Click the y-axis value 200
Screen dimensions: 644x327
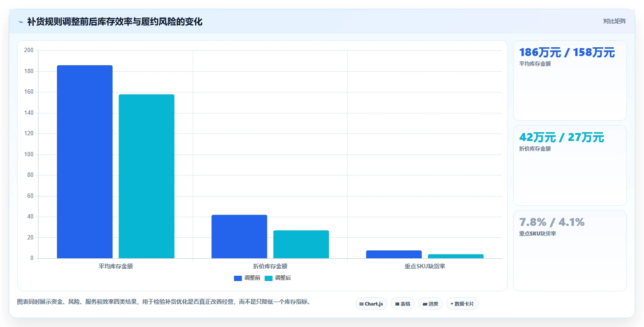click(x=29, y=50)
